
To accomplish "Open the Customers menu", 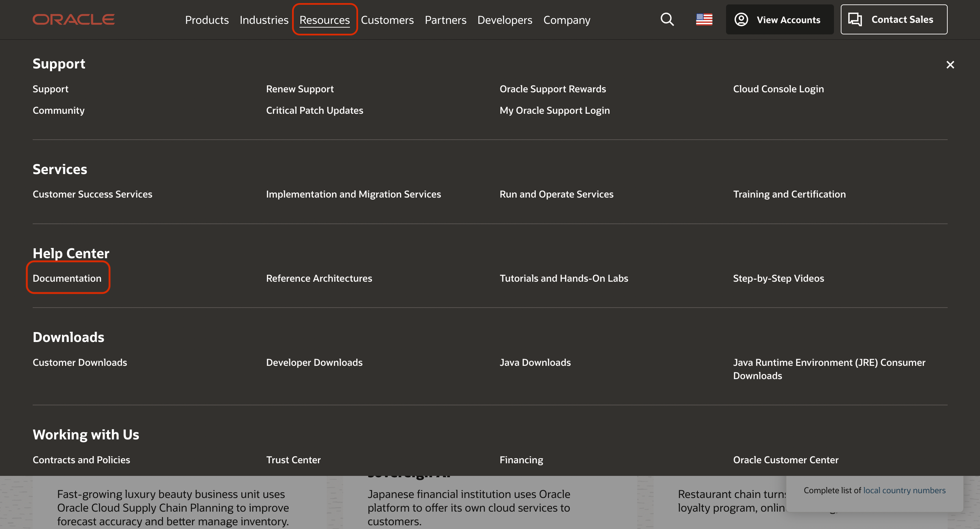I will tap(387, 20).
